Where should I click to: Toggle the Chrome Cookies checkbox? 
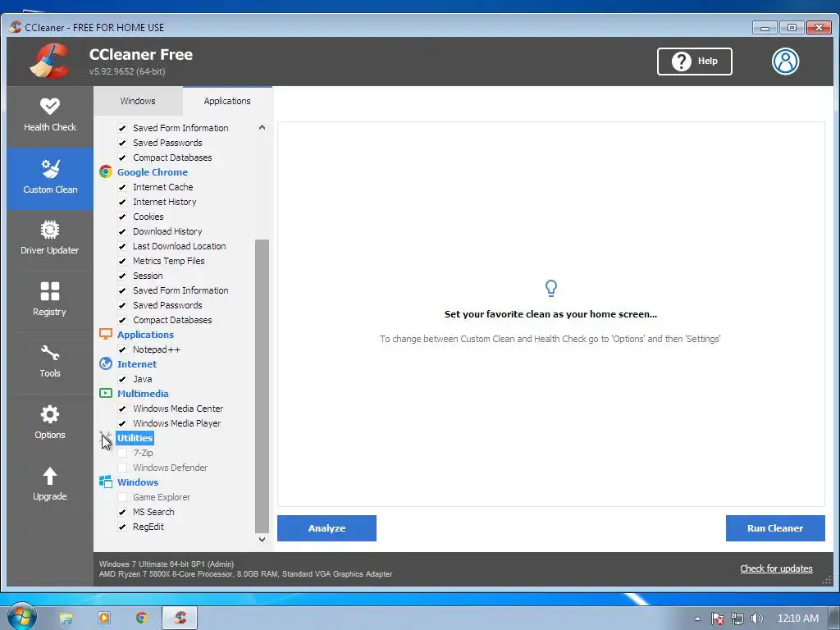click(122, 217)
